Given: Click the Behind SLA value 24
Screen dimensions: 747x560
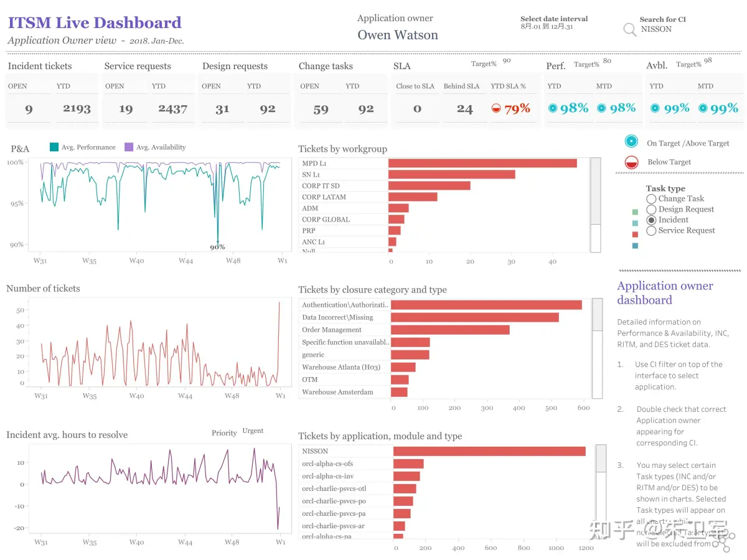Looking at the screenshot, I should (464, 110).
